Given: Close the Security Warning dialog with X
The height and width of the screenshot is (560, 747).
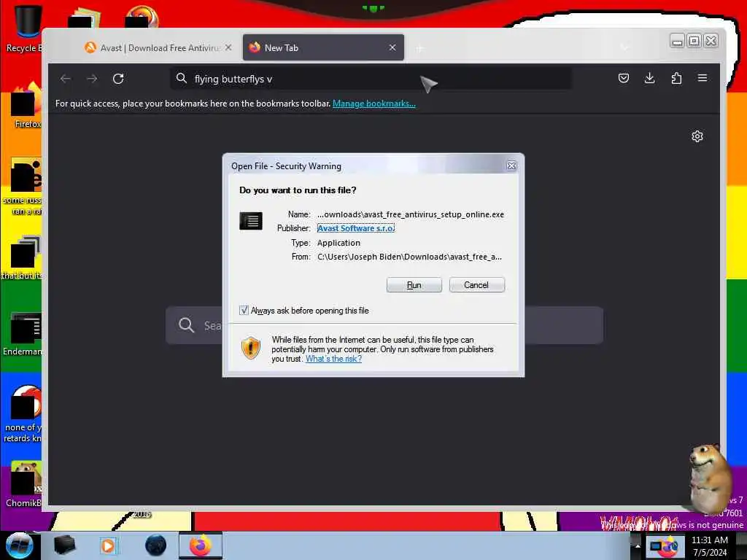Looking at the screenshot, I should [511, 166].
